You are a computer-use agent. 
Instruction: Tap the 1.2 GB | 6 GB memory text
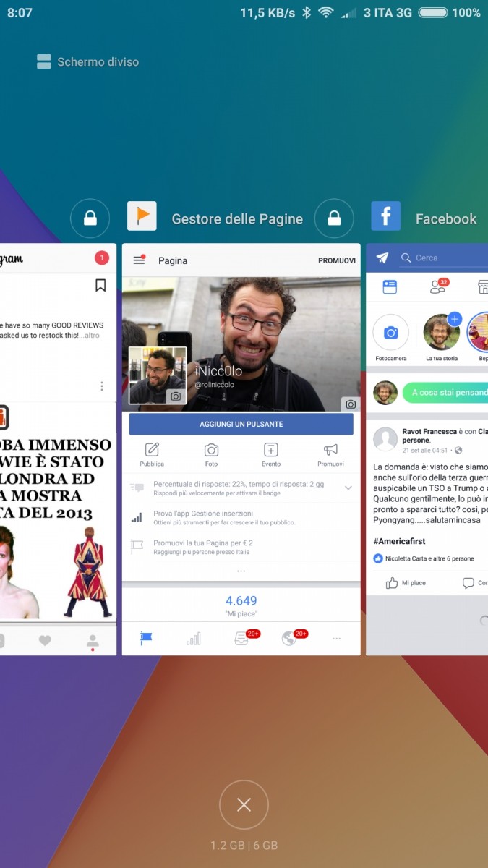[x=244, y=845]
